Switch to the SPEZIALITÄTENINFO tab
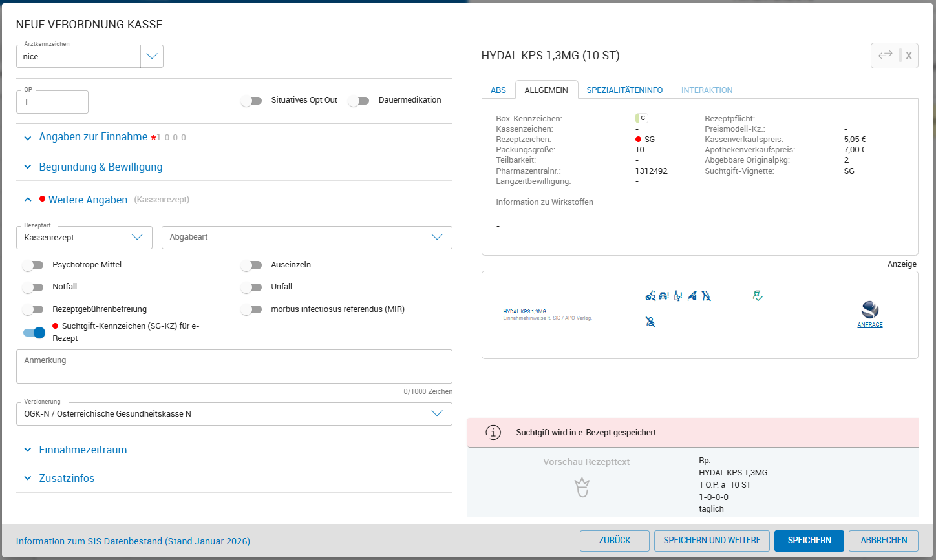 click(x=624, y=90)
